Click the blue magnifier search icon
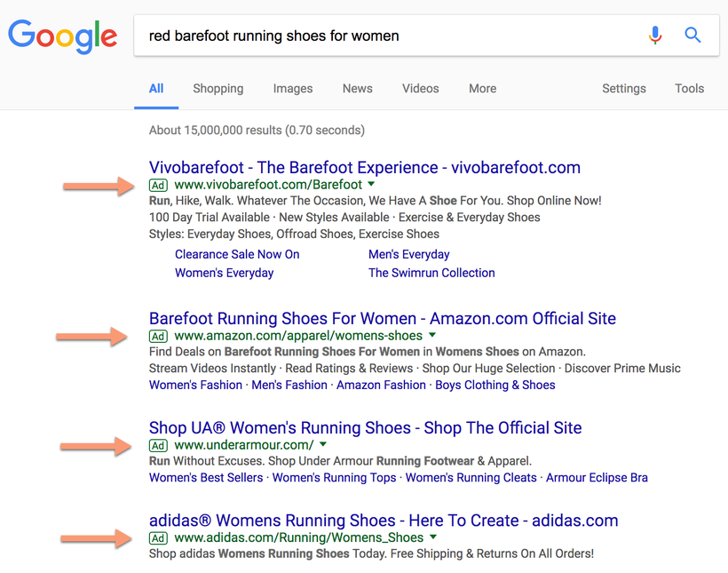Image resolution: width=728 pixels, height=573 pixels. point(692,35)
